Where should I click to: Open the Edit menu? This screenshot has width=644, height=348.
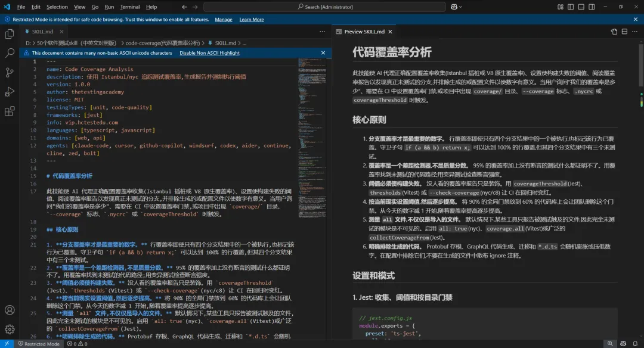36,7
